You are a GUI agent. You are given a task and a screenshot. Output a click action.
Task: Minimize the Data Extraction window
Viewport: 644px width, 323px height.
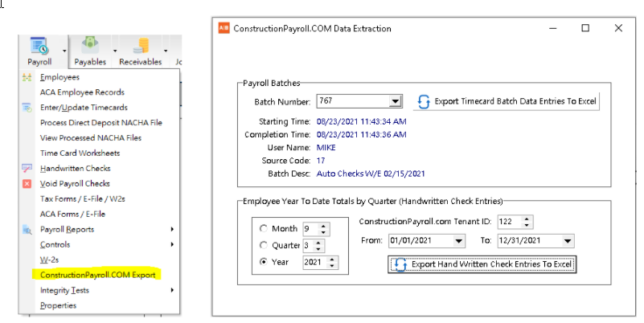pos(553,28)
